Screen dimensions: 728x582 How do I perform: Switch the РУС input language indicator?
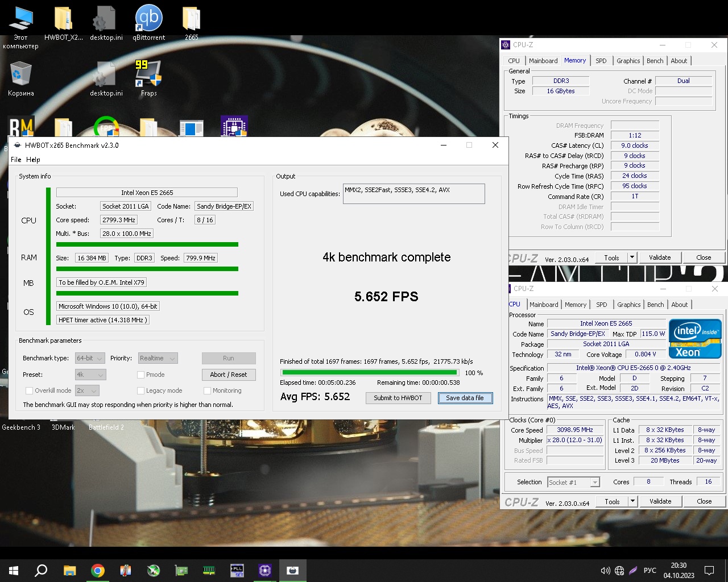[650, 571]
